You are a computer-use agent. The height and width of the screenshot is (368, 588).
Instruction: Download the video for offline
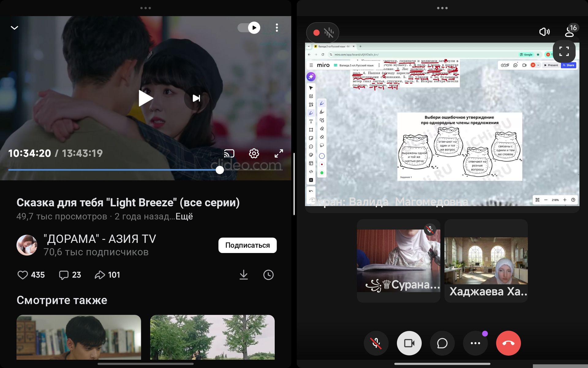coord(243,275)
